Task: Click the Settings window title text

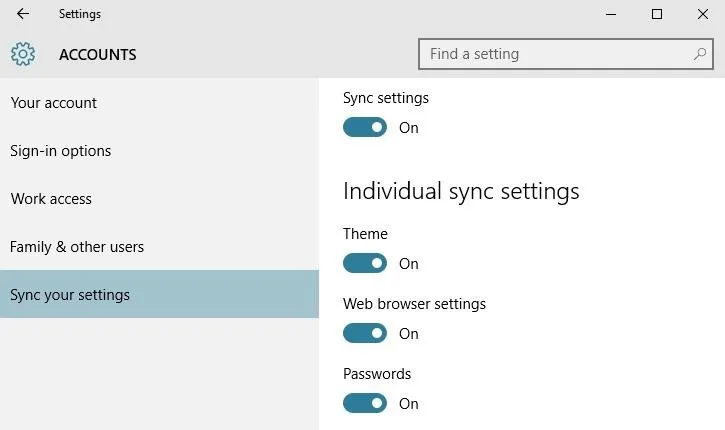Action: 80,14
